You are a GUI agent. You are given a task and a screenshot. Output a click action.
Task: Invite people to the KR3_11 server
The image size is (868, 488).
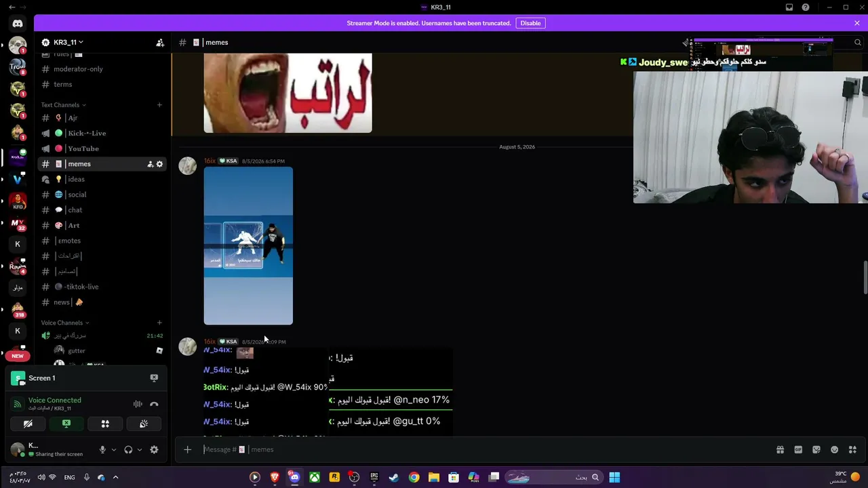coord(160,42)
